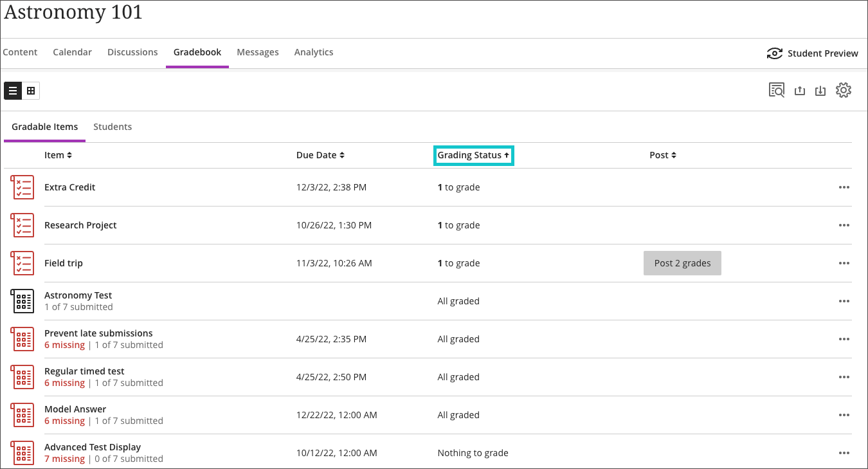Click the Student Preview icon

pos(775,53)
